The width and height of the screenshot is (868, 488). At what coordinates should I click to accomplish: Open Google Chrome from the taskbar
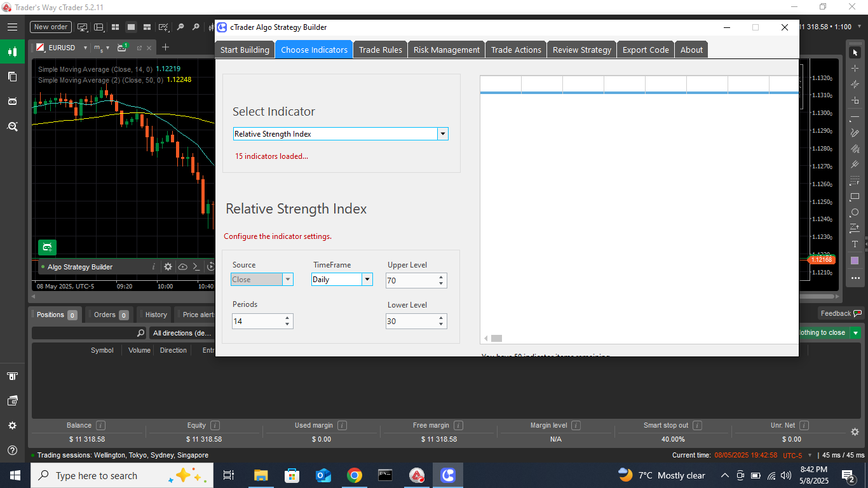pyautogui.click(x=355, y=475)
